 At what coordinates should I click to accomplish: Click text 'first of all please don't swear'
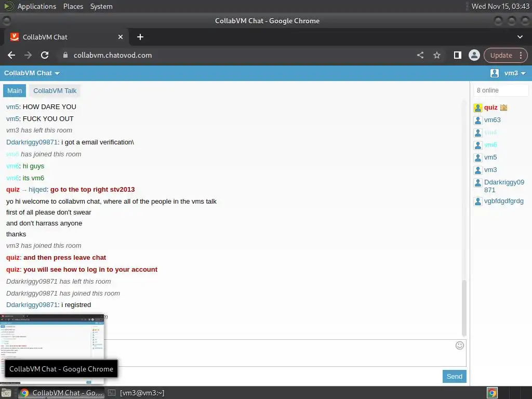(x=48, y=212)
